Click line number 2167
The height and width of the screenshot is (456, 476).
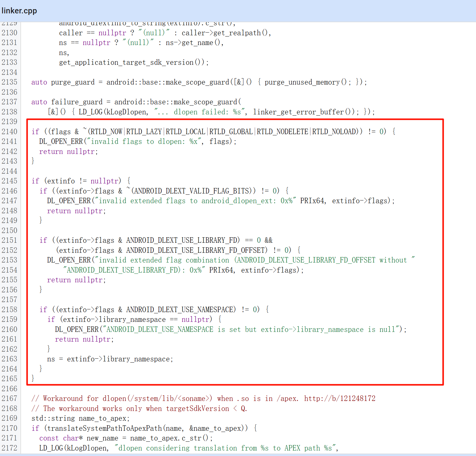[9, 399]
